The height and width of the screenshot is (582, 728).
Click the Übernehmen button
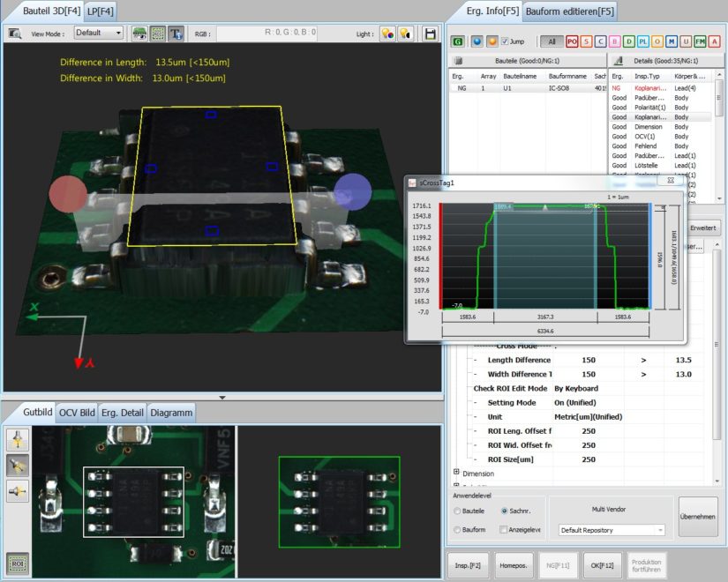tap(698, 517)
